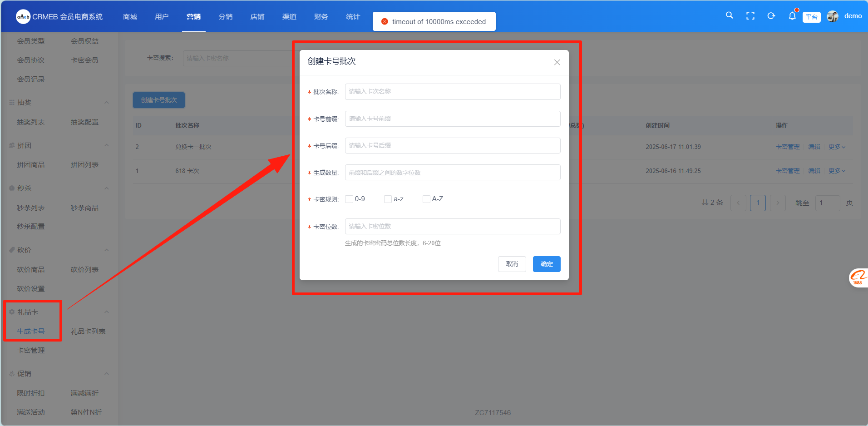Open the 营销 top menu
Screen dimensions: 868x426
tap(194, 16)
